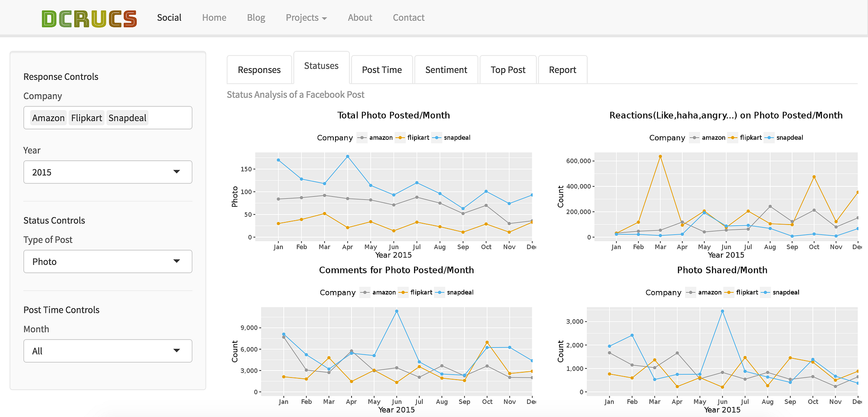Open the About page link

(360, 18)
